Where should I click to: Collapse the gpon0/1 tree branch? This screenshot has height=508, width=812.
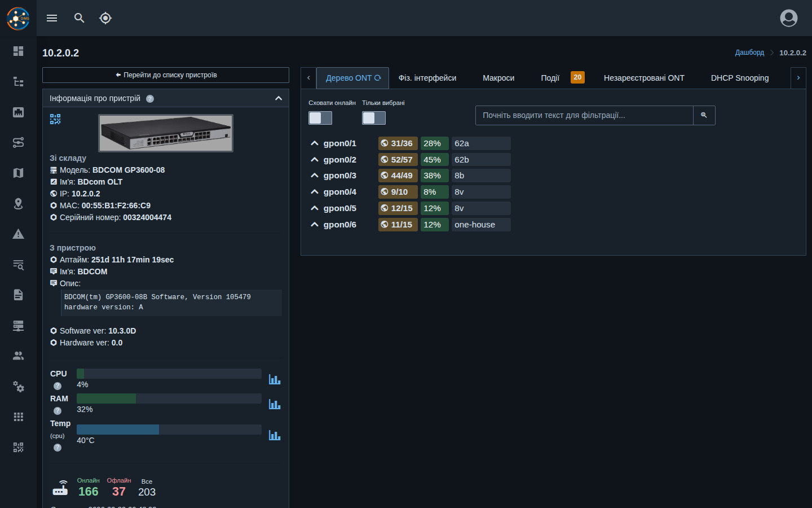[315, 143]
